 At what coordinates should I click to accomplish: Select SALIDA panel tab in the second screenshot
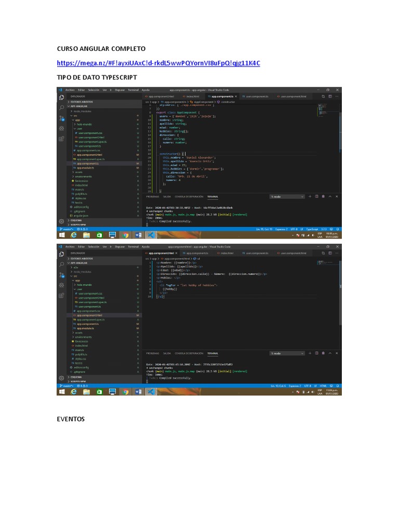(x=167, y=353)
